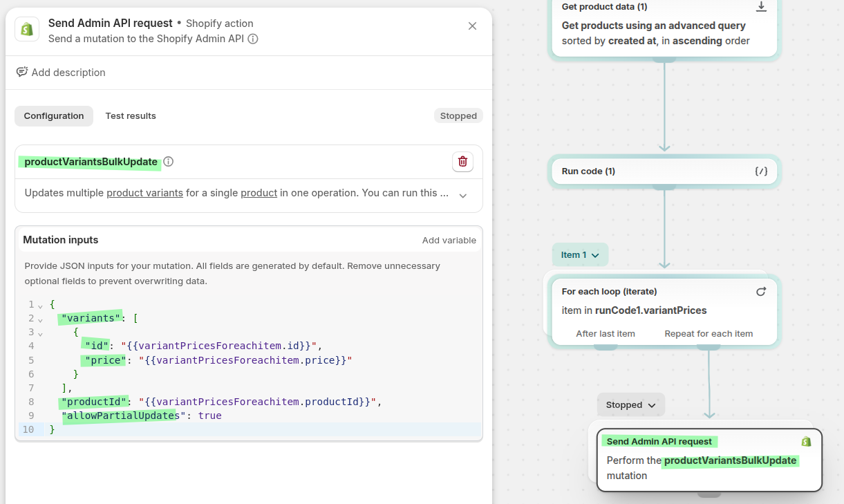Click info icon next to productVariantsBulkUpdate title
Viewport: 844px width, 504px height.
click(x=168, y=162)
